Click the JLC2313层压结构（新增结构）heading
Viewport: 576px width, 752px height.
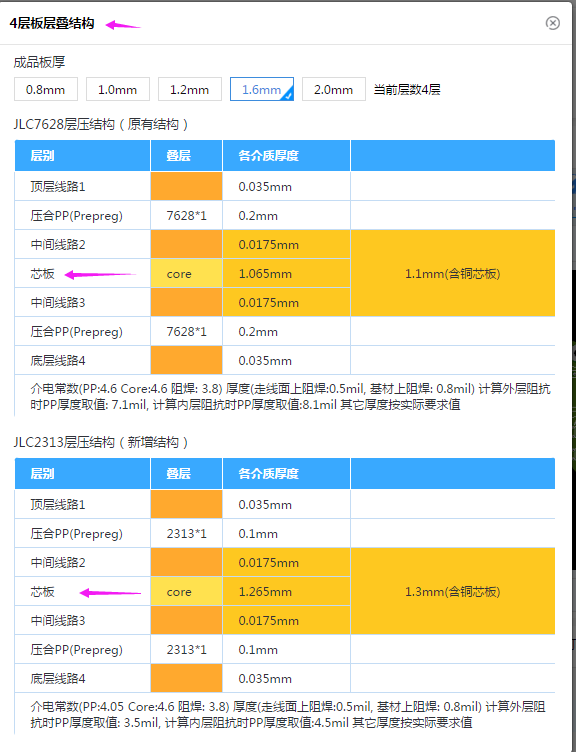tap(101, 442)
